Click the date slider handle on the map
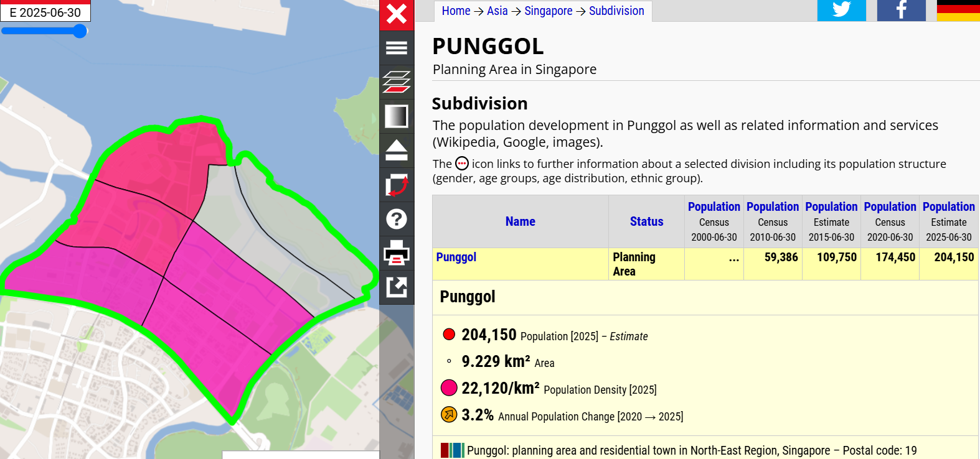This screenshot has height=459, width=980. pyautogui.click(x=79, y=31)
